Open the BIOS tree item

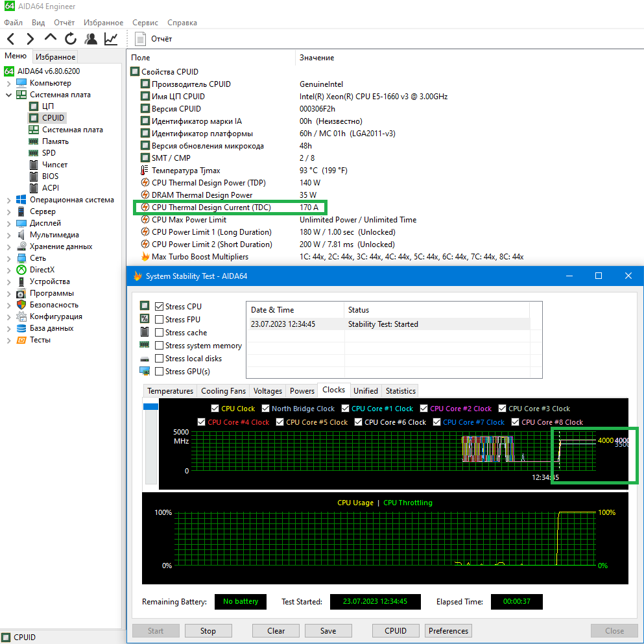click(x=50, y=176)
